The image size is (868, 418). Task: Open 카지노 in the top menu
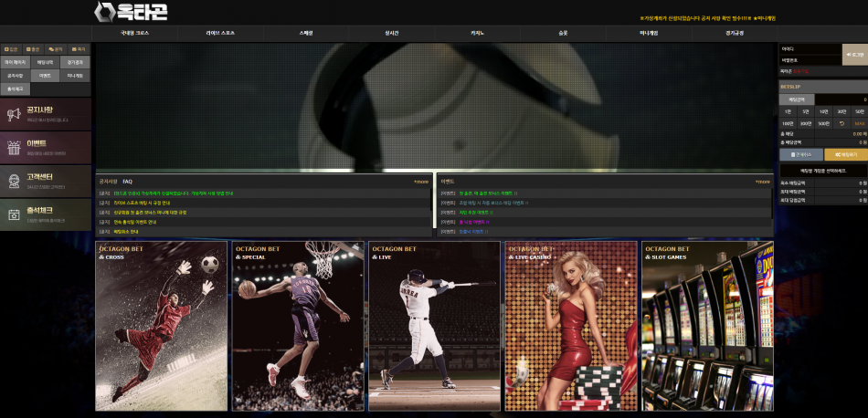click(477, 33)
